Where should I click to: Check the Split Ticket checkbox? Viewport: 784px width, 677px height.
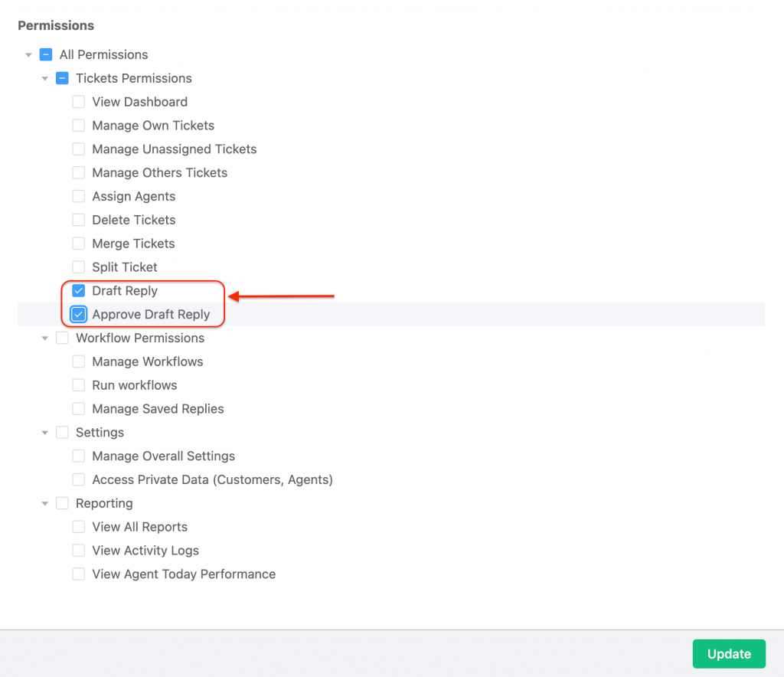(x=79, y=267)
